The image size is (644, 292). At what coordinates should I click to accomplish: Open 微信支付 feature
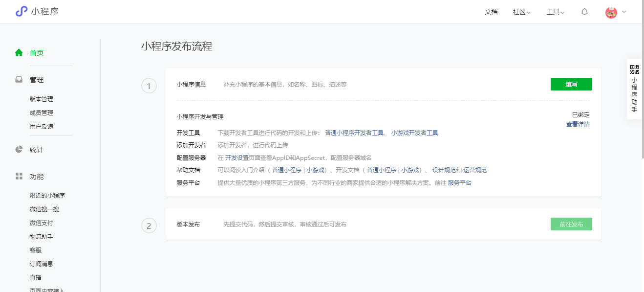click(42, 223)
